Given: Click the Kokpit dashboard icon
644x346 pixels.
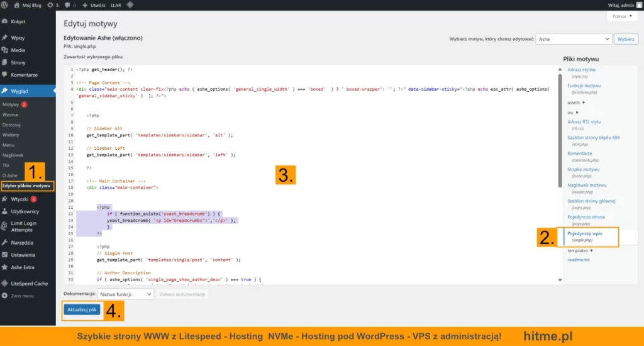Looking at the screenshot, I should tap(5, 21).
